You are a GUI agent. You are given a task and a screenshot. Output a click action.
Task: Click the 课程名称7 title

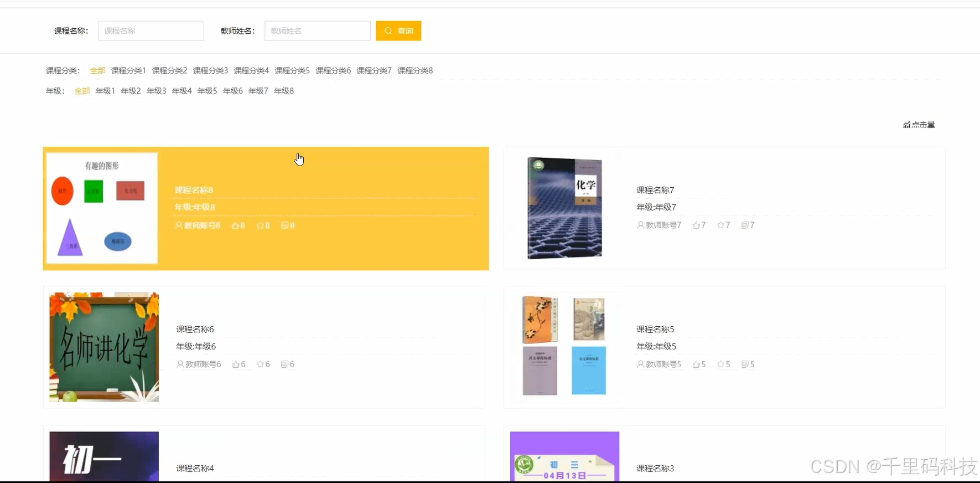pyautogui.click(x=655, y=190)
